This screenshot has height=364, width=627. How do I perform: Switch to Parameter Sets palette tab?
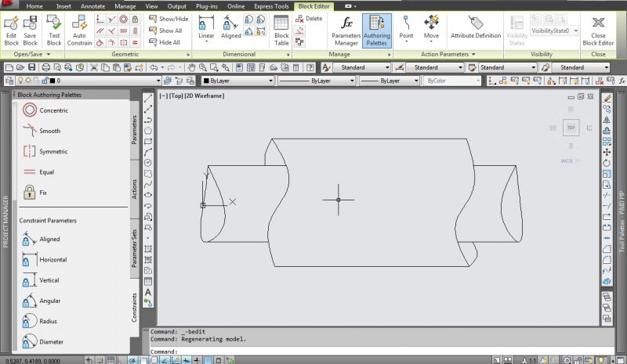pos(134,247)
